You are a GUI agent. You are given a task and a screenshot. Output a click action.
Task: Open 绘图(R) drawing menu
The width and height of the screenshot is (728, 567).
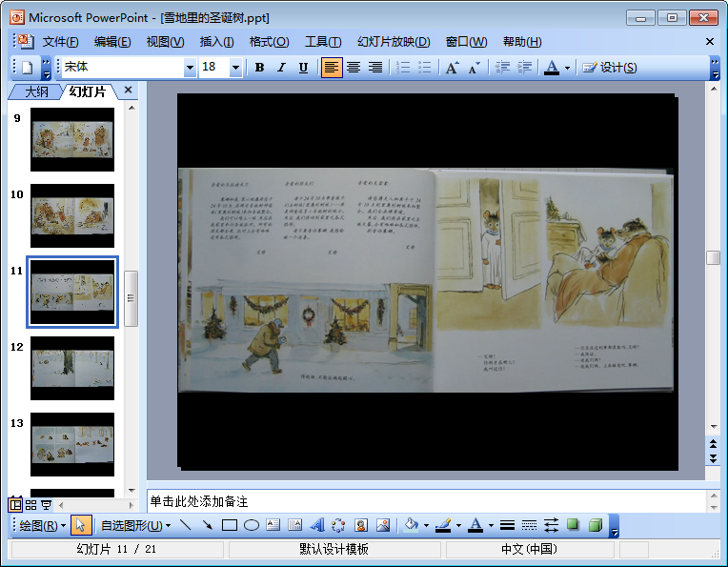pos(42,526)
